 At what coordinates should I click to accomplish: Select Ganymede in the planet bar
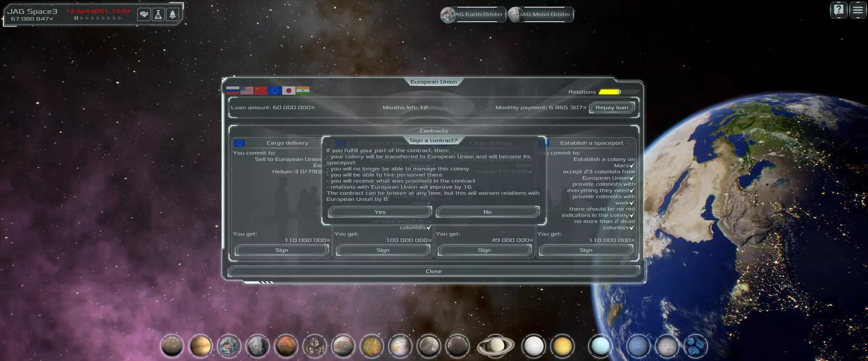pyautogui.click(x=429, y=346)
